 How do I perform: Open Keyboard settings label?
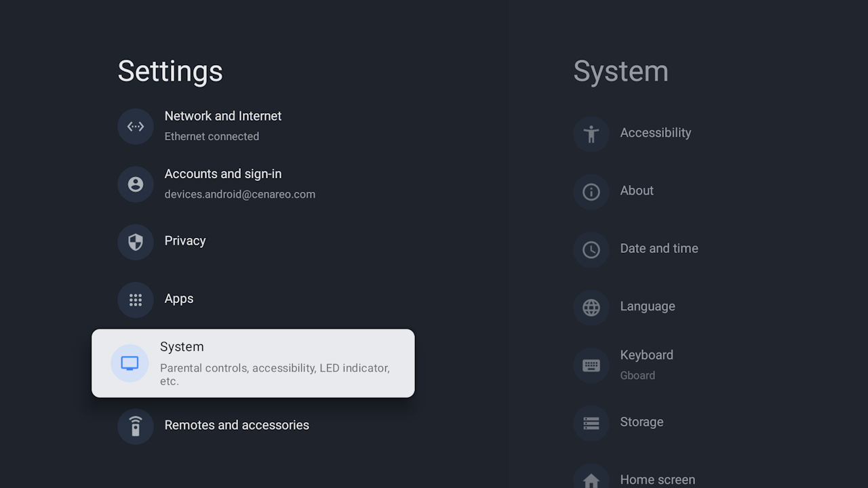click(647, 355)
